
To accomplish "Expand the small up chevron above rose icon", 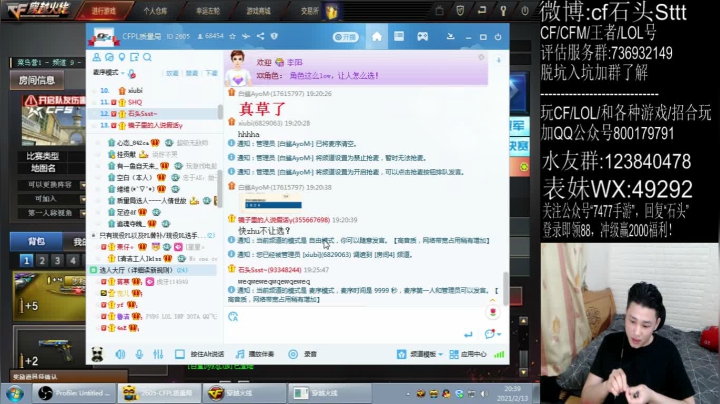I will click(x=493, y=300).
